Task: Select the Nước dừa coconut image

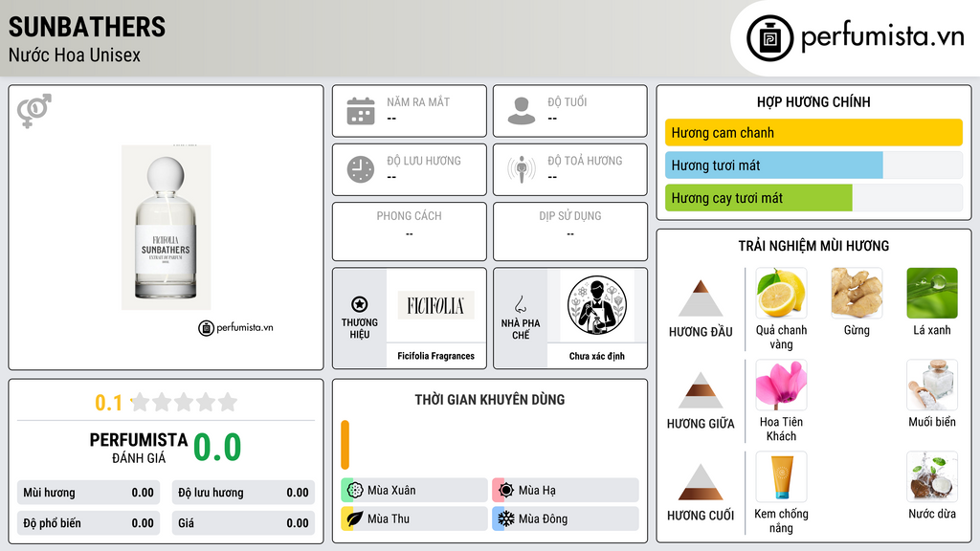Action: (x=932, y=476)
